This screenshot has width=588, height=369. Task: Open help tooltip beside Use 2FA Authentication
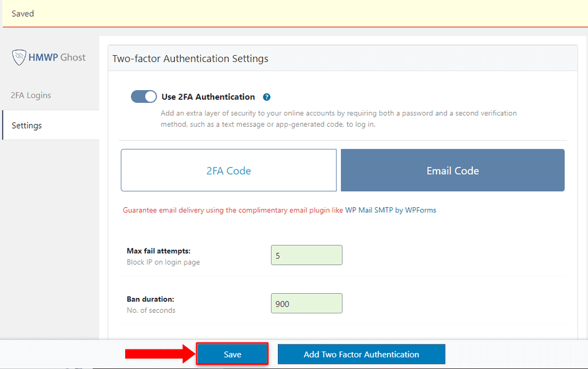click(x=266, y=97)
